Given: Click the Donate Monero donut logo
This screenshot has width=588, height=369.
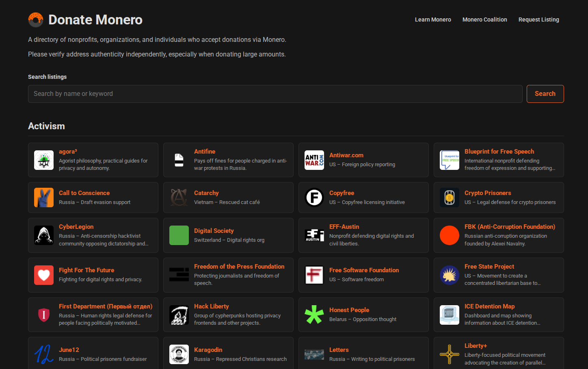Looking at the screenshot, I should (x=36, y=20).
